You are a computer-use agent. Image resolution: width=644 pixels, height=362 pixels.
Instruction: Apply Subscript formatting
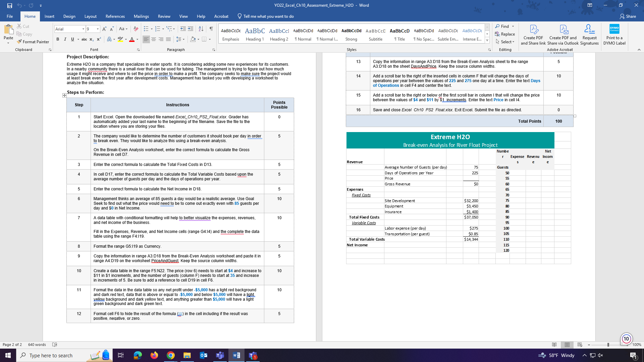point(91,39)
